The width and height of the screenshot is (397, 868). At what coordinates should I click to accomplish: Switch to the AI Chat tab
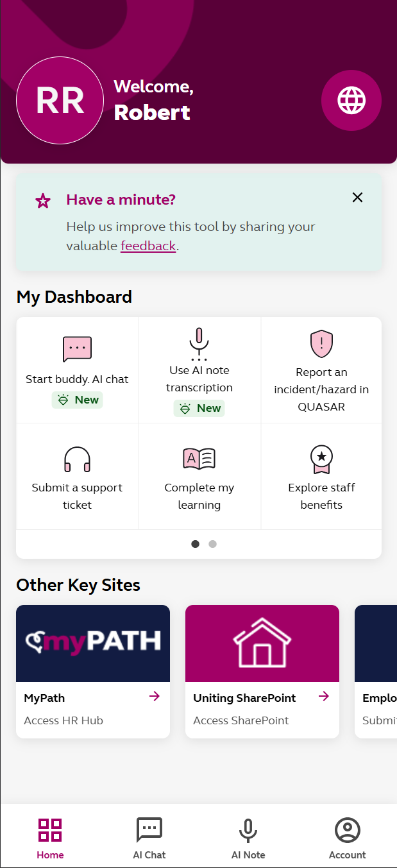point(149,837)
